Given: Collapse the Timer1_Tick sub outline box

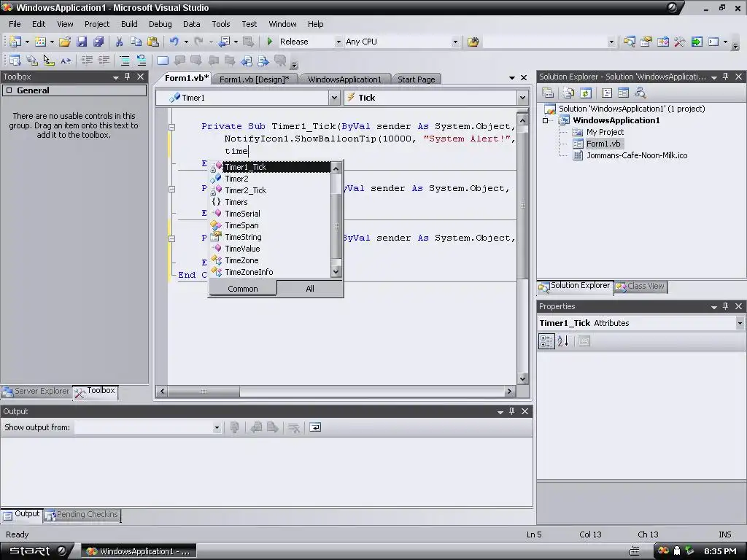Looking at the screenshot, I should (172, 127).
